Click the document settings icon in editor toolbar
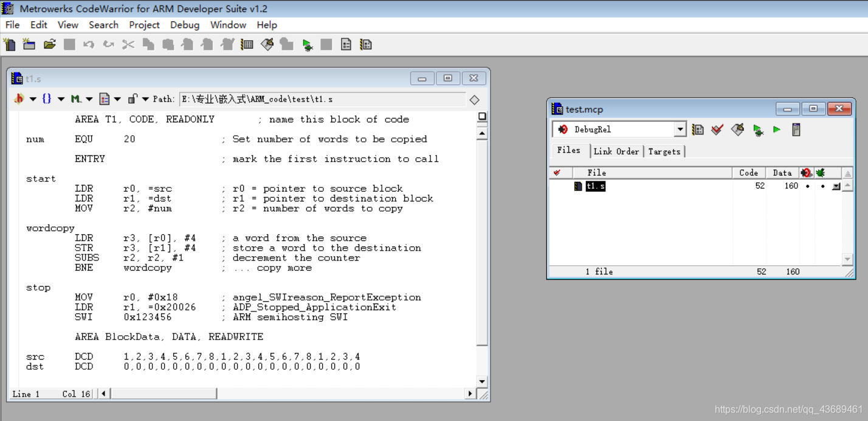Viewport: 868px width, 421px height. click(105, 99)
